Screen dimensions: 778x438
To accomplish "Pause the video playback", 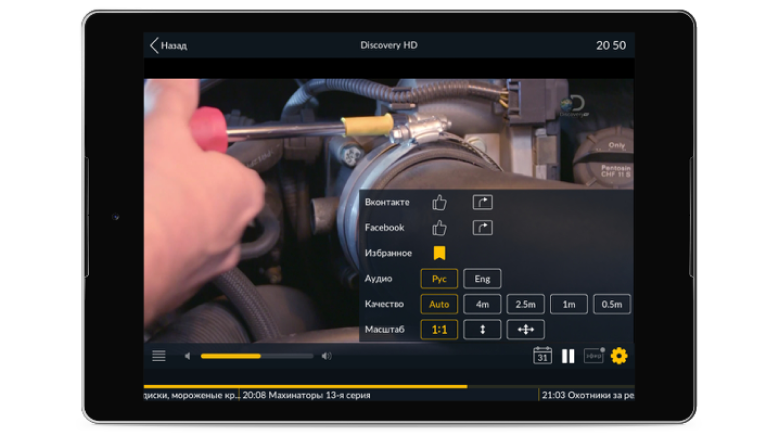I will (568, 356).
